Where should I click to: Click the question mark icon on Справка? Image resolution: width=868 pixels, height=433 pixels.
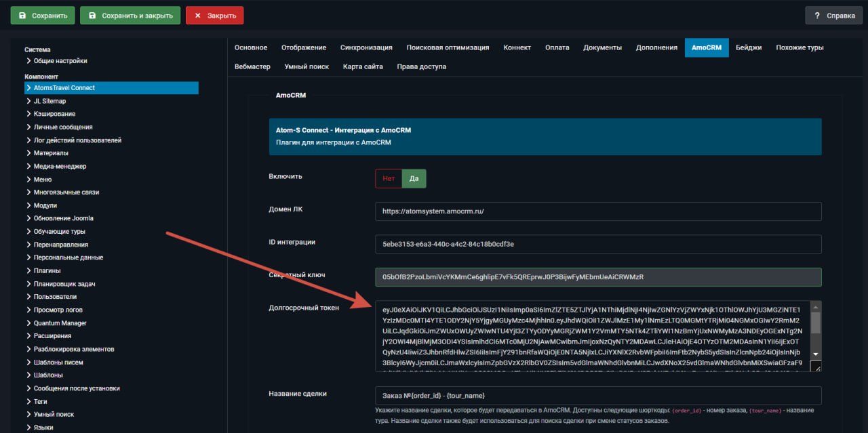(818, 16)
